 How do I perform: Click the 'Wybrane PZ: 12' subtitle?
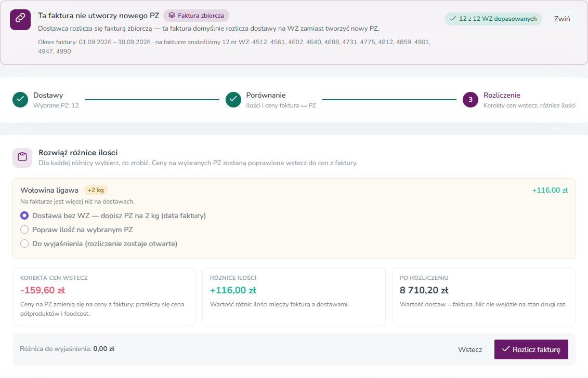click(x=56, y=105)
